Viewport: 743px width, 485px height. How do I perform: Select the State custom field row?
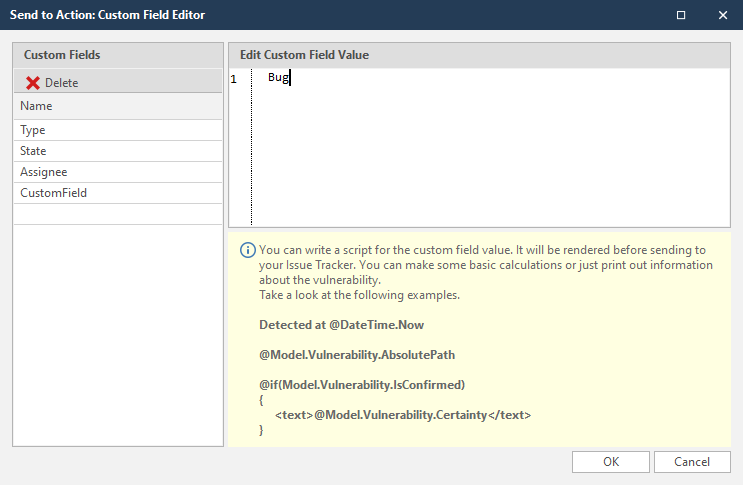(117, 151)
